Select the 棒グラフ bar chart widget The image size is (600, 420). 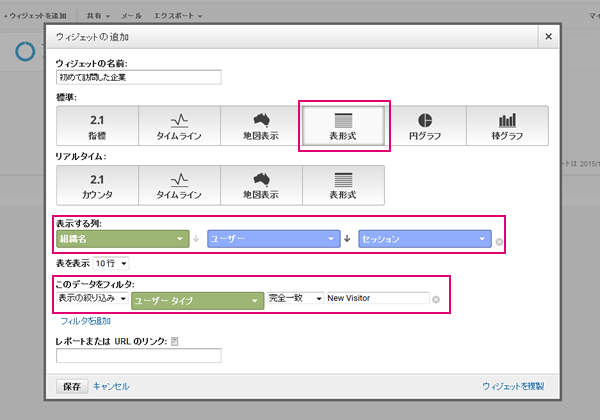coord(507,125)
